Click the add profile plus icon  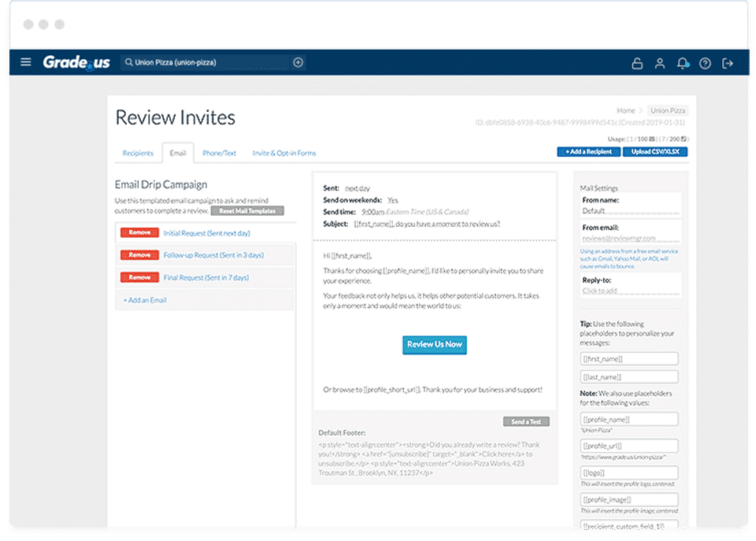click(298, 62)
